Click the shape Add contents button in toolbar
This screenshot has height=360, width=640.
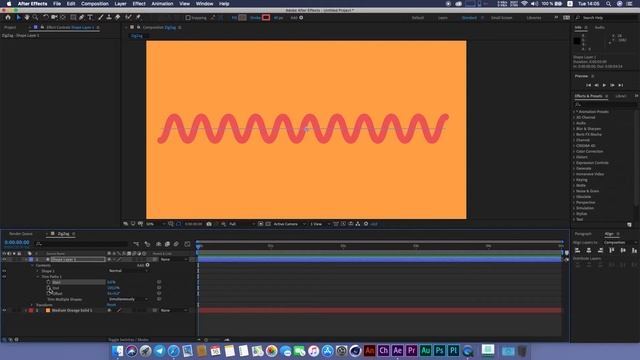coord(301,18)
